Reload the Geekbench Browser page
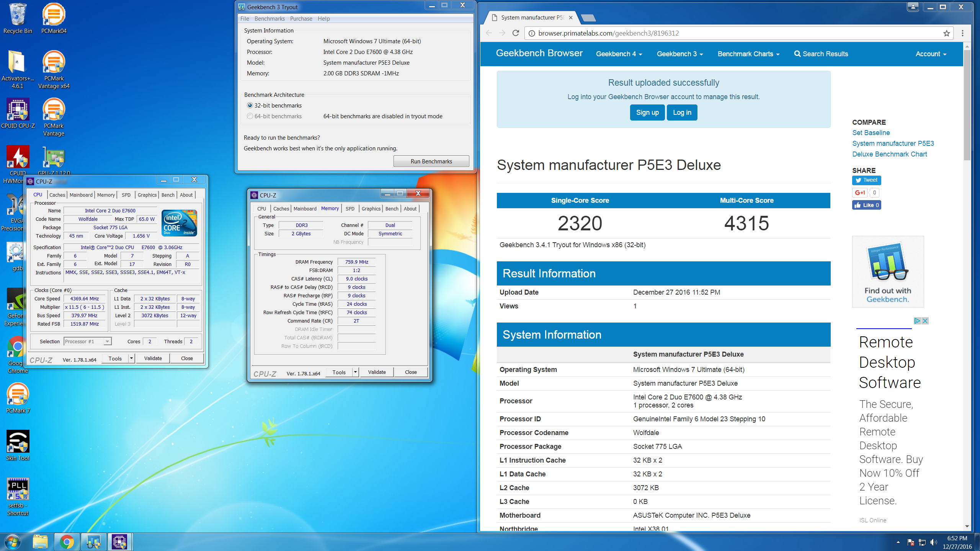The image size is (980, 551). 516,33
